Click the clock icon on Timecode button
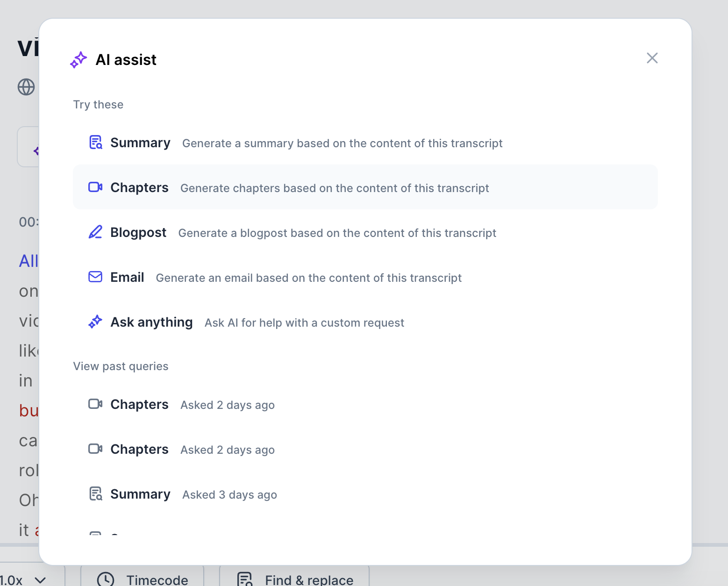 pyautogui.click(x=106, y=579)
